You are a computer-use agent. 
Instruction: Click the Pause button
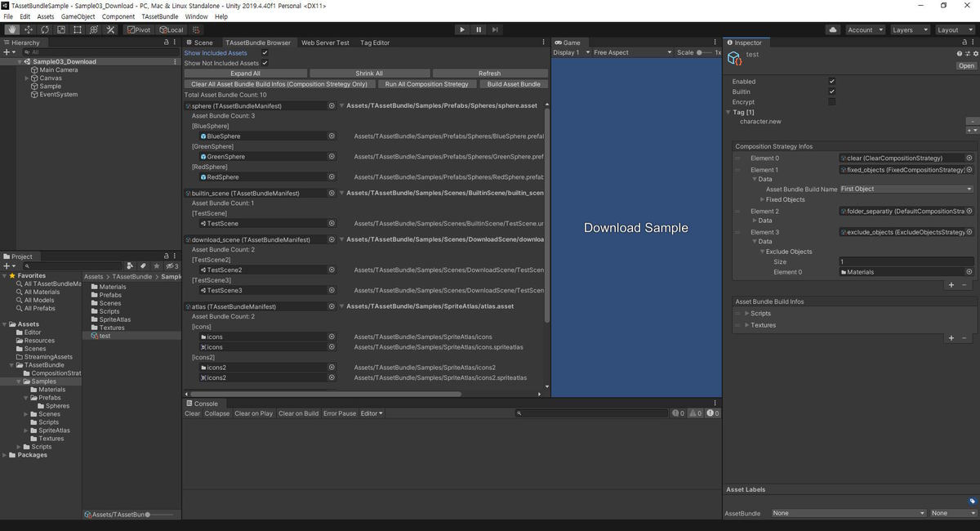tap(479, 29)
